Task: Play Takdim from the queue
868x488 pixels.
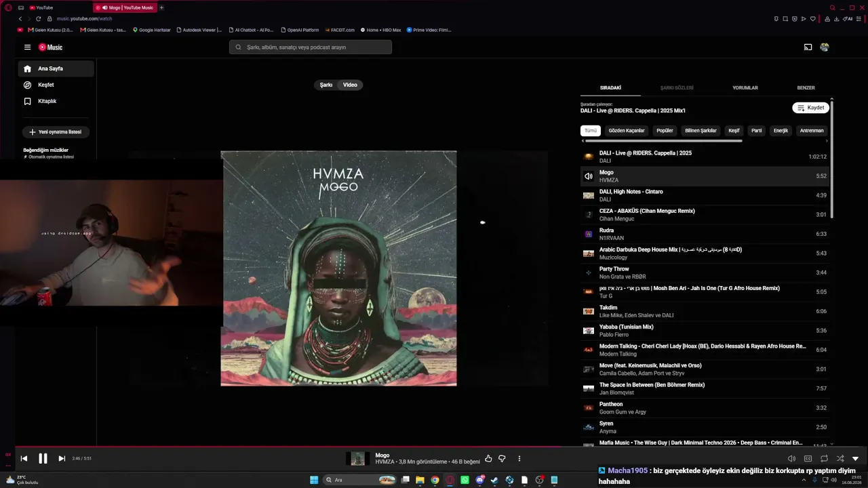Action: point(705,311)
